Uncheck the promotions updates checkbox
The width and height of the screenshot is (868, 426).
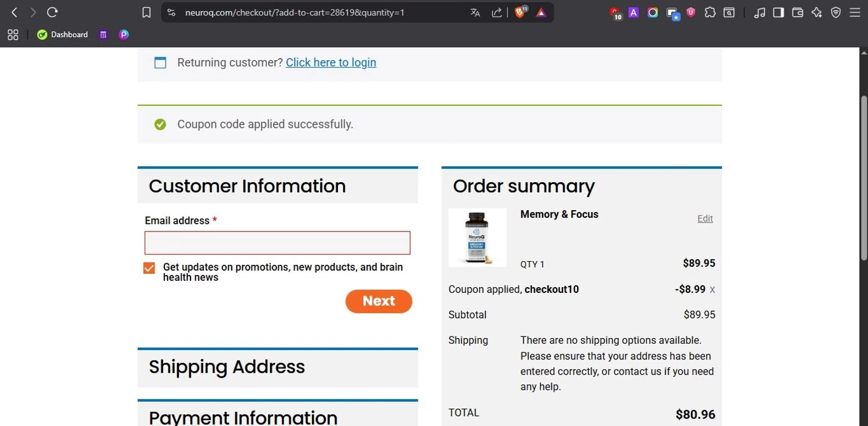(x=149, y=268)
